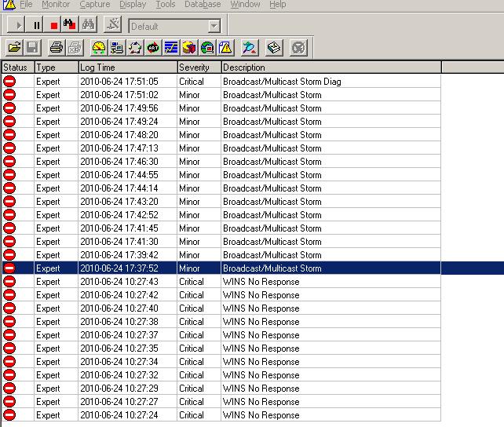Viewport: 504px width, 427px height.
Task: Open the ART response time icon
Action: 153,48
